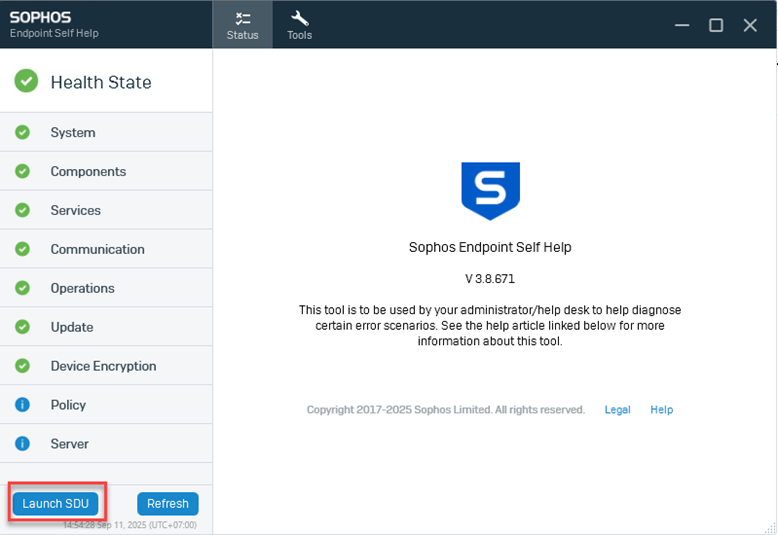Click the Launch SDU button
The width and height of the screenshot is (778, 535).
coord(56,503)
